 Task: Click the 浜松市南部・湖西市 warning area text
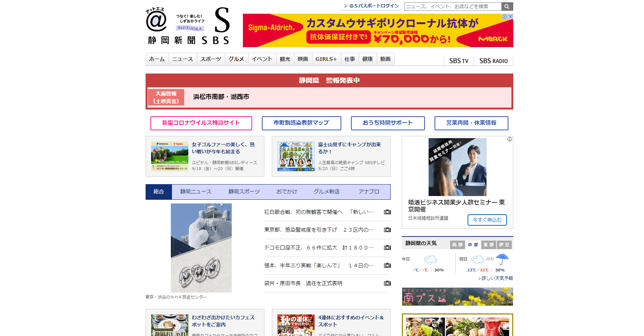pos(221,97)
